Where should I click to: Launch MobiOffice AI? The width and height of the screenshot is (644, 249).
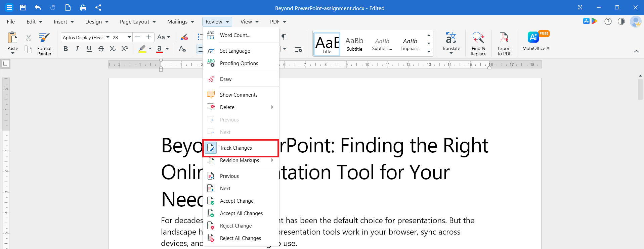[x=536, y=41]
